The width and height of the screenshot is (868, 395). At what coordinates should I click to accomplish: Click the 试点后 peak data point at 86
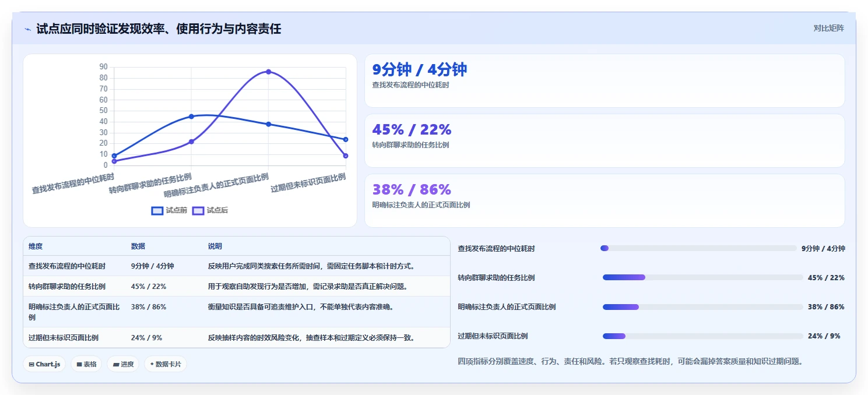coord(269,72)
